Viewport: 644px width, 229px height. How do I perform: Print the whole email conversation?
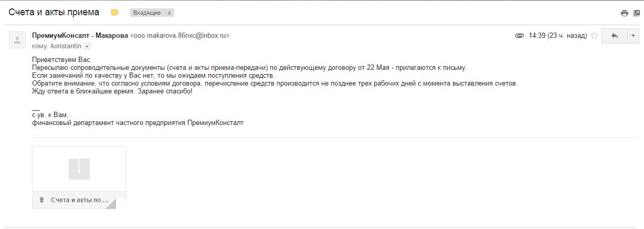[x=624, y=13]
